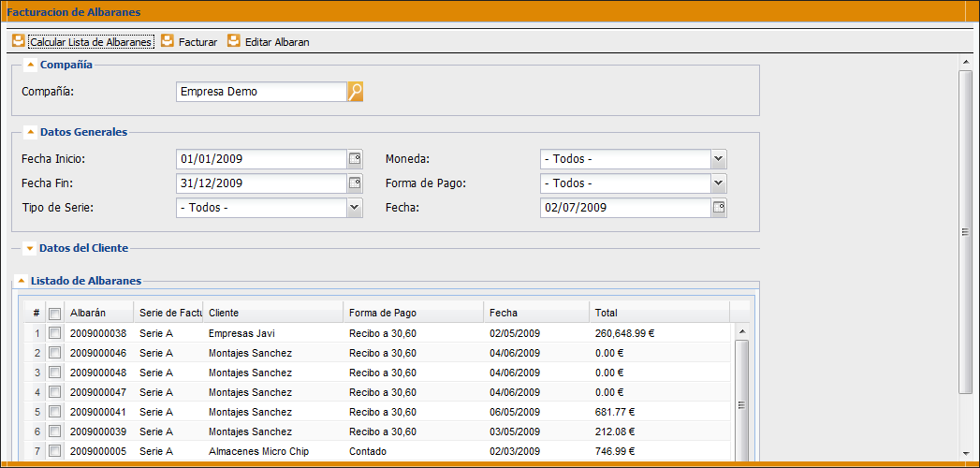The width and height of the screenshot is (980, 468).
Task: Open the Moneda dropdown
Action: [x=719, y=159]
